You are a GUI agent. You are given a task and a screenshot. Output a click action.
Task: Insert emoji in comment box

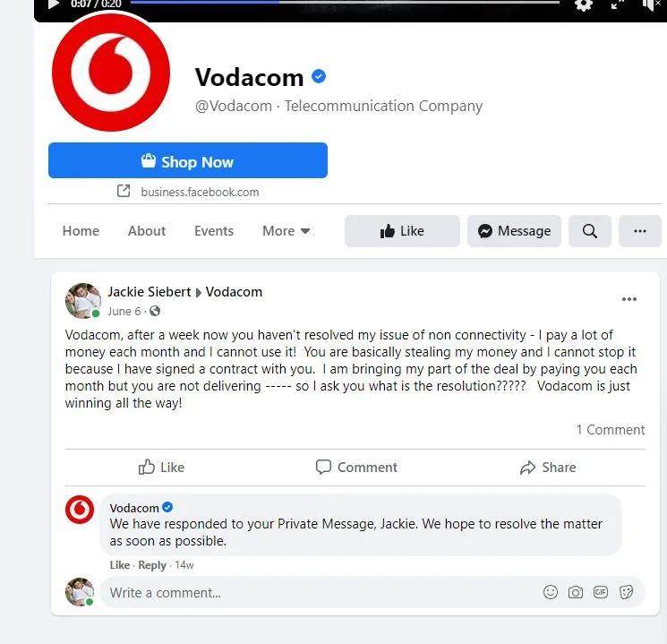coord(550,592)
